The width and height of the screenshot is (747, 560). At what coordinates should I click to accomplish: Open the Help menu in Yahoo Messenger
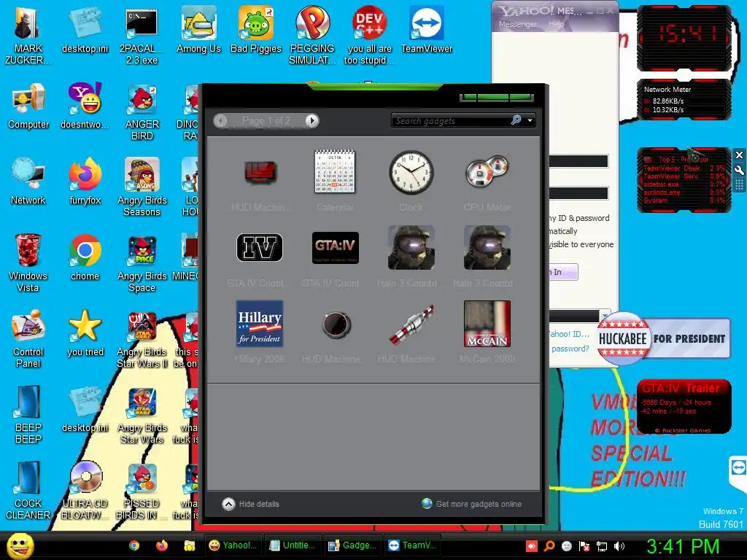click(x=556, y=24)
